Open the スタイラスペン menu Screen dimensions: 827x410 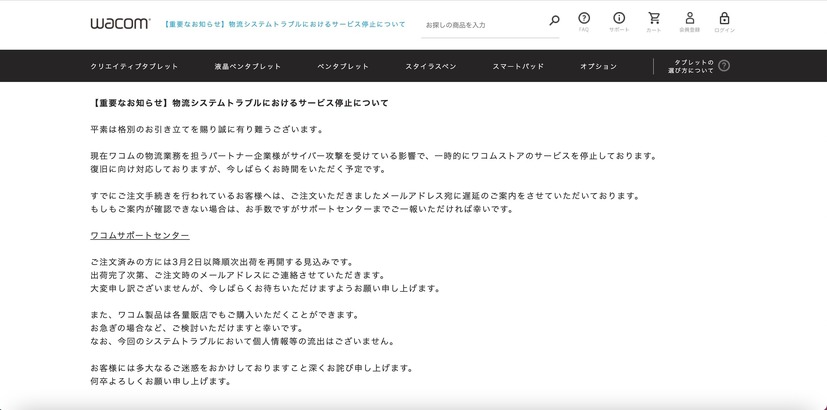pyautogui.click(x=431, y=66)
